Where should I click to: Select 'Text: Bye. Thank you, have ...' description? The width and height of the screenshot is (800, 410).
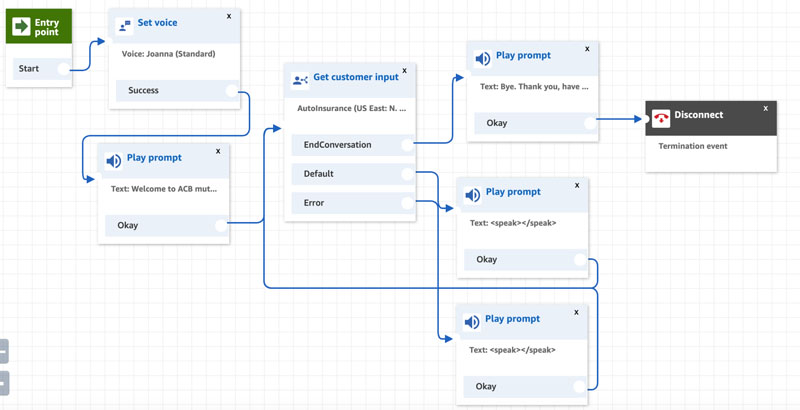(534, 87)
